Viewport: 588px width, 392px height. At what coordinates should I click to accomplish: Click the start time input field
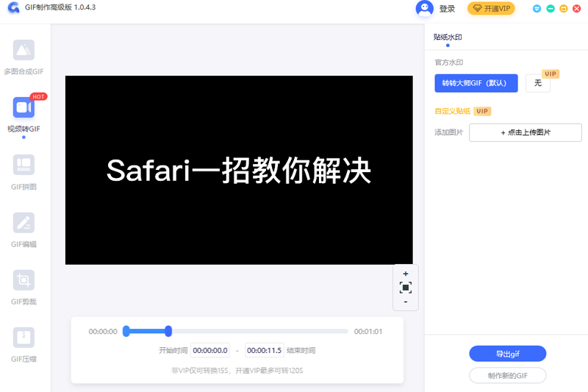(210, 351)
